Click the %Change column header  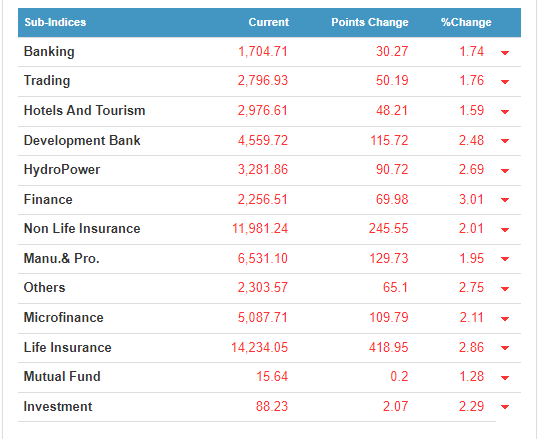tap(466, 22)
